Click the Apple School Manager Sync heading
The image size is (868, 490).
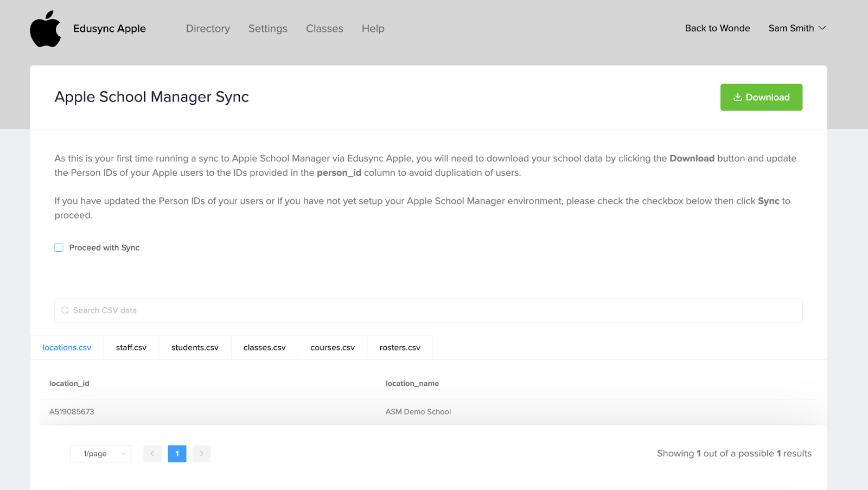152,97
